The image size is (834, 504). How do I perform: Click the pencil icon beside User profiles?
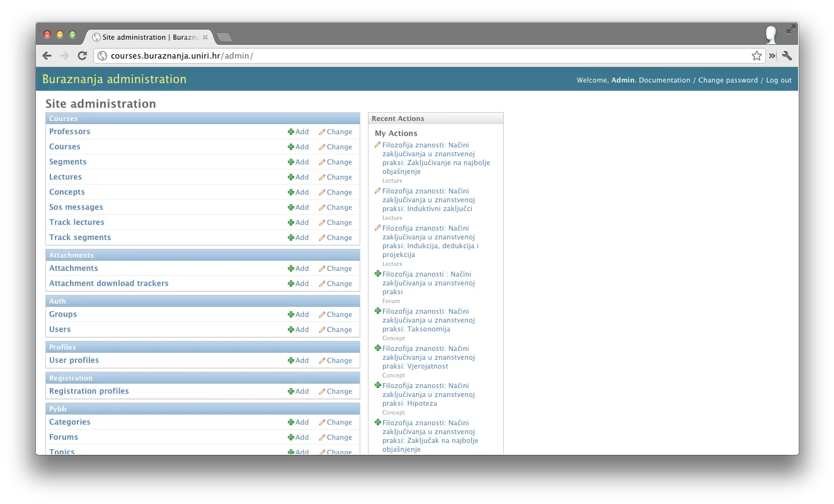click(323, 361)
